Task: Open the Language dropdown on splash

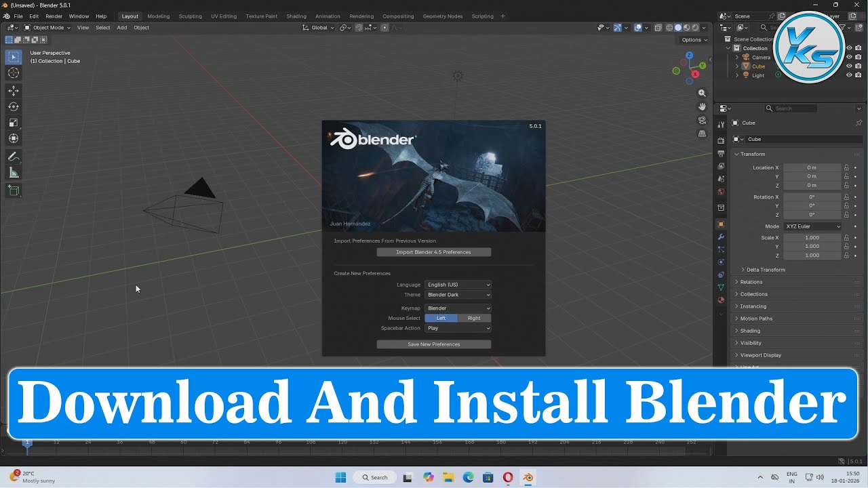Action: coord(458,285)
